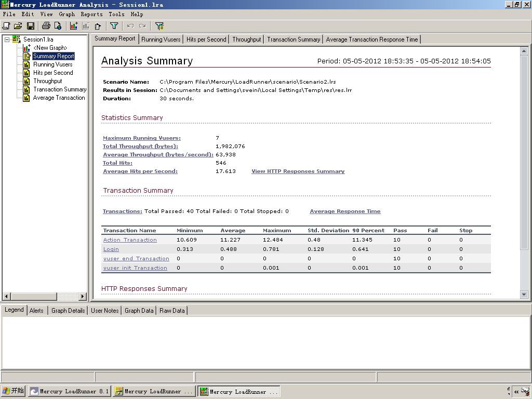Screen dimensions: 532x399
Task: Click the Print toolbar icon
Action: pyautogui.click(x=46, y=26)
